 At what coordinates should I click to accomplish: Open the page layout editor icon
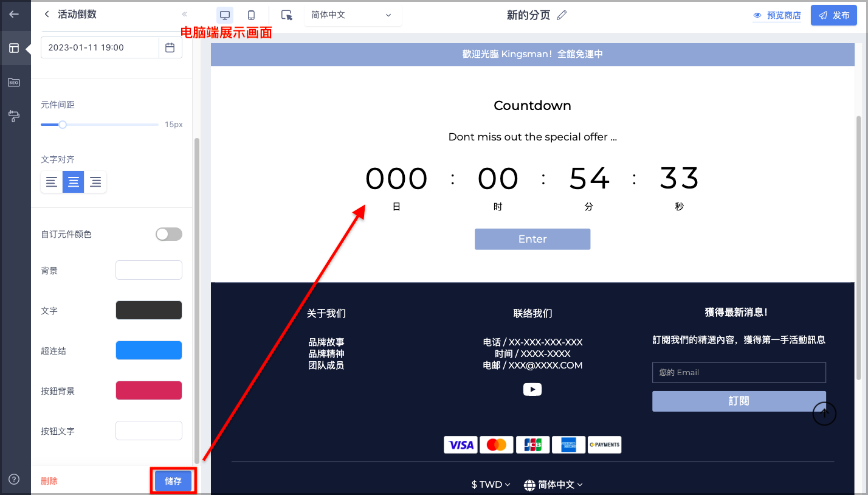point(14,48)
